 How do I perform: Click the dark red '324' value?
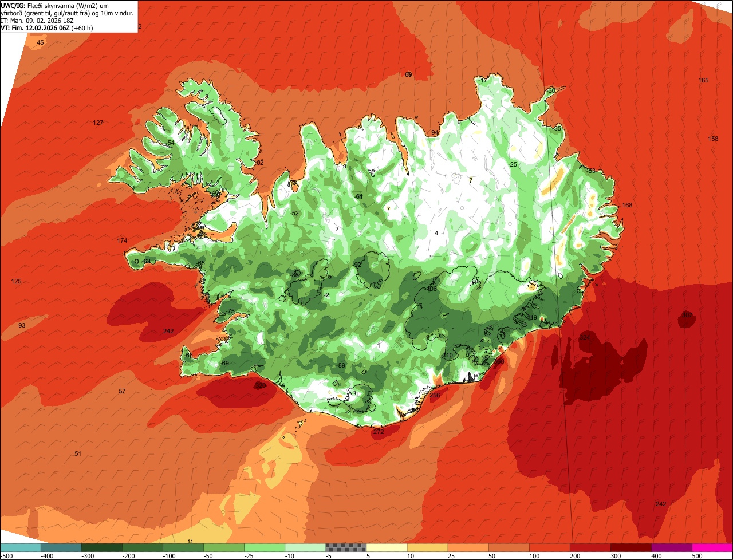585,338
